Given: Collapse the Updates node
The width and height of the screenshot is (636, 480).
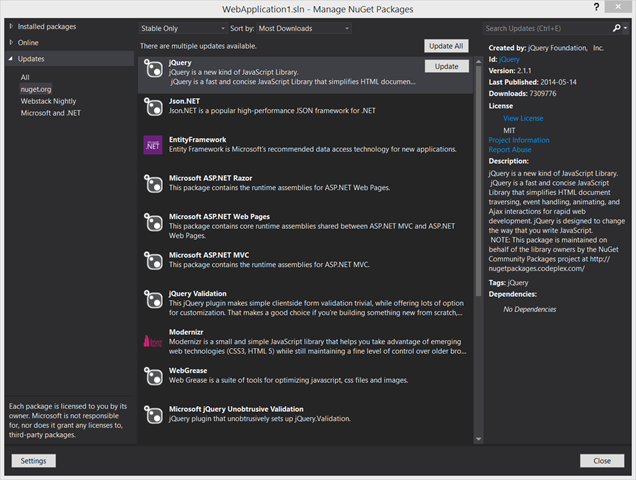Looking at the screenshot, I should click(11, 59).
